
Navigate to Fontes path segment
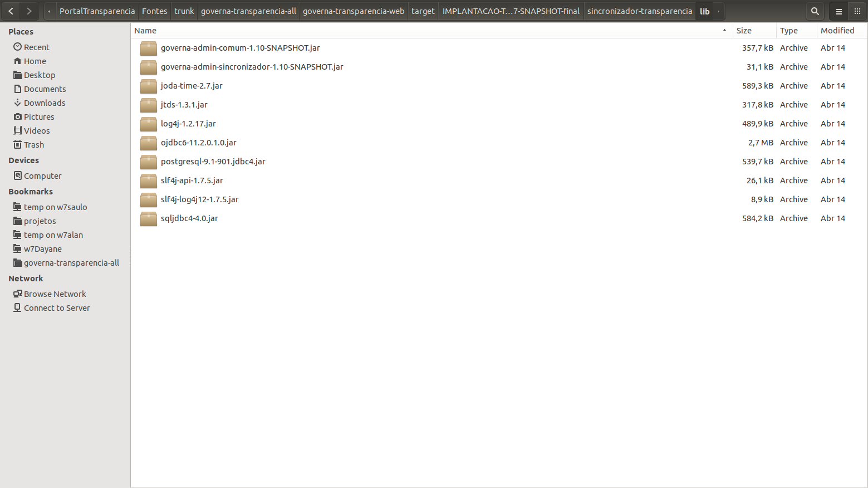155,11
